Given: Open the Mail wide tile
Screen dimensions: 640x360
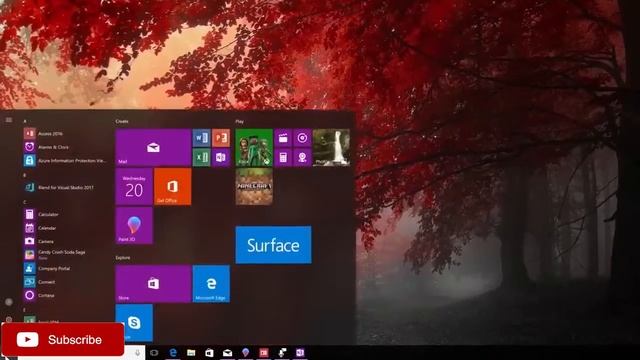Looking at the screenshot, I should [x=153, y=148].
